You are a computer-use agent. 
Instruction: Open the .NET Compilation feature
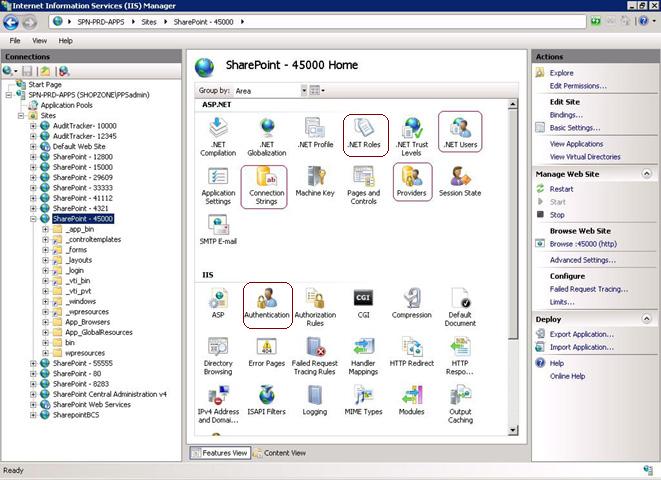point(218,137)
